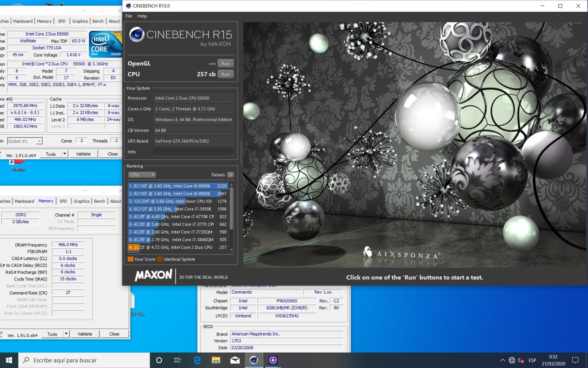Select ranking row 4 i7-3930K 1096
Screen dimensions: 588x368
coord(177,209)
